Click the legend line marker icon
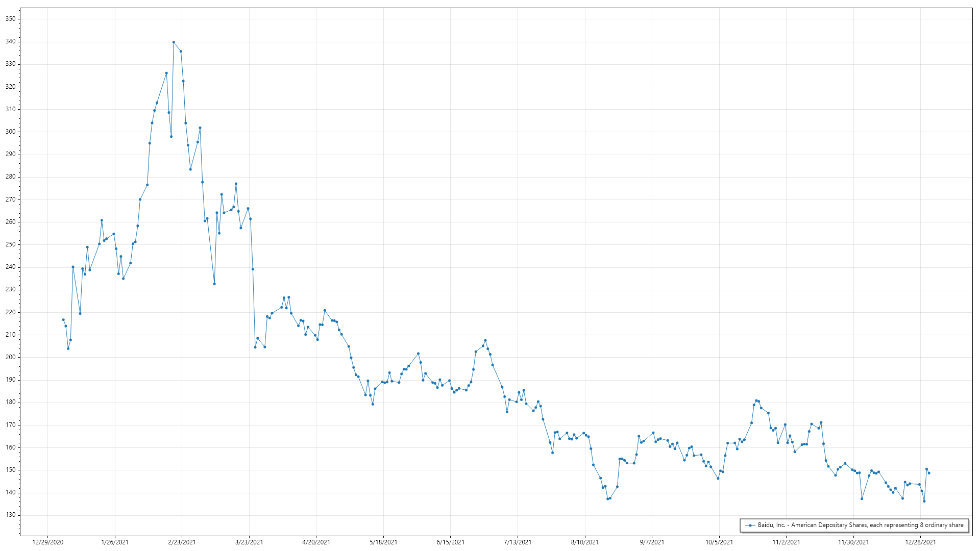Screen dimensions: 980x551 tap(750, 525)
